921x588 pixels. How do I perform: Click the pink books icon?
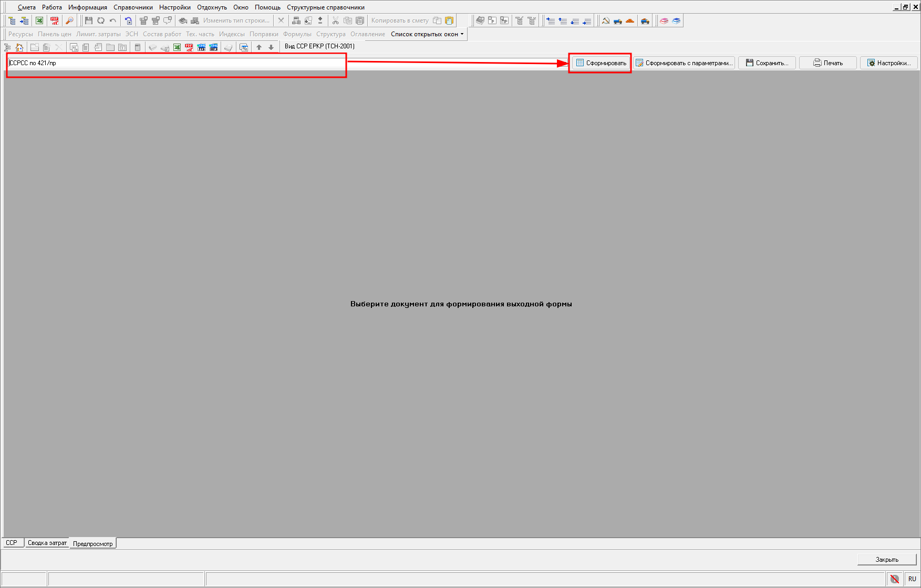[x=664, y=20]
